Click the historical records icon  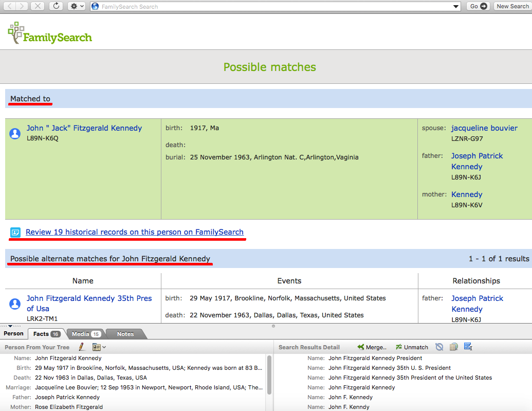15,233
